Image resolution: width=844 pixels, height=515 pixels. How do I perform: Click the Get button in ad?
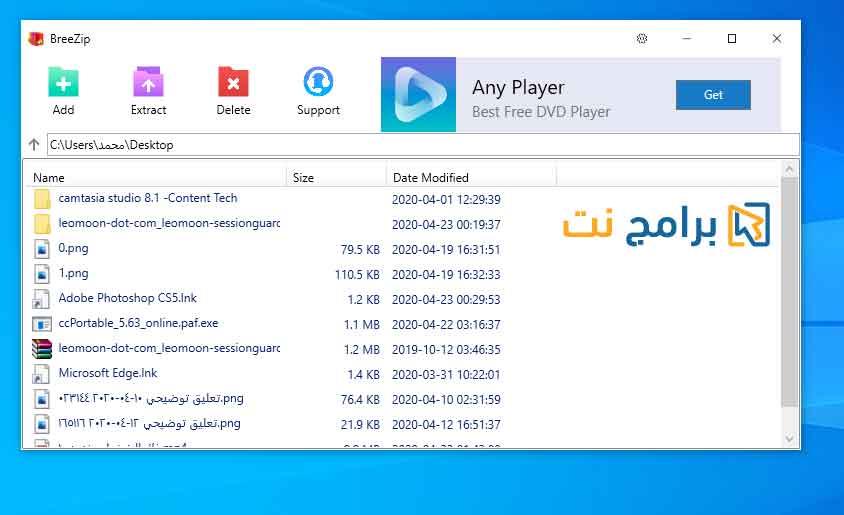pos(713,95)
